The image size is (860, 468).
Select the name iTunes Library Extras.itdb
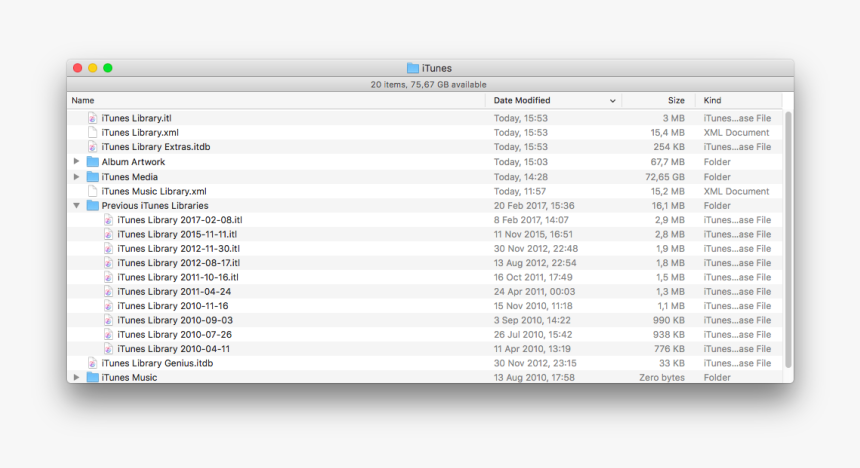[x=156, y=146]
